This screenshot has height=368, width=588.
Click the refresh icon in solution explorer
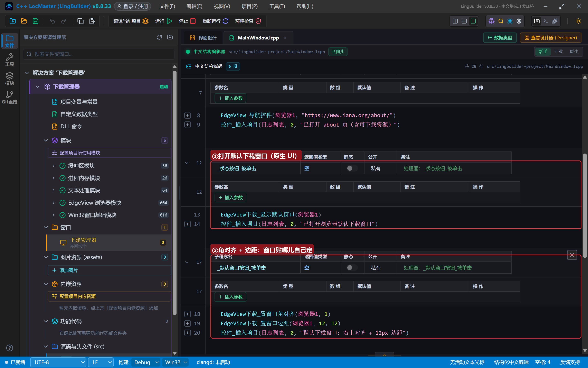159,37
